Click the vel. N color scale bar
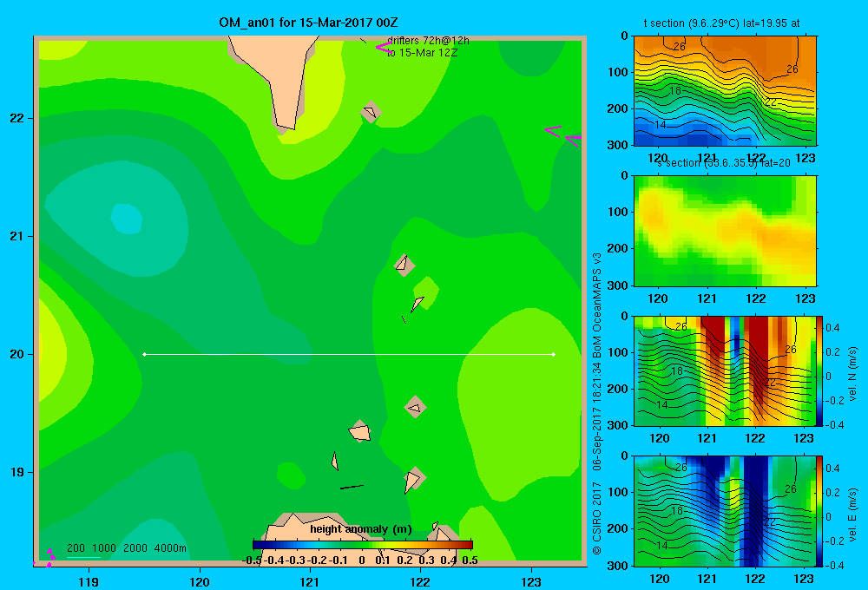 coord(820,370)
